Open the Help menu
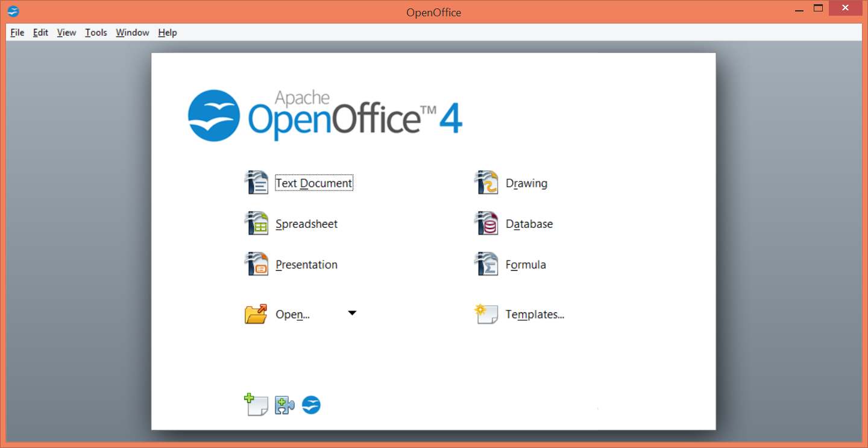This screenshot has width=868, height=448. (168, 33)
